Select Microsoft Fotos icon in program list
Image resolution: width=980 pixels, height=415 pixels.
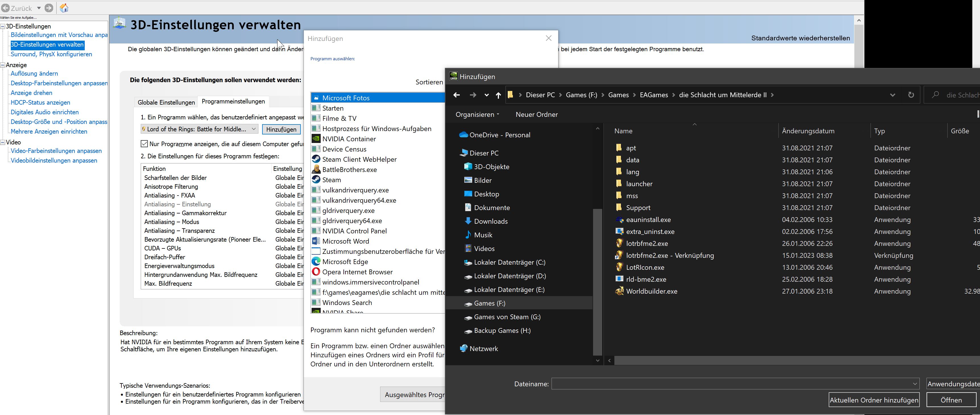click(316, 98)
